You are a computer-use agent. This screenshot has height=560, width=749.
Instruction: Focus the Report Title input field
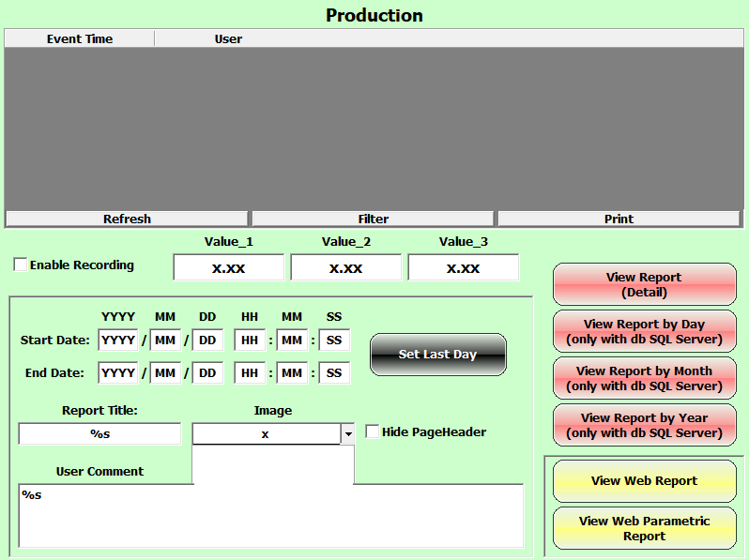(99, 434)
